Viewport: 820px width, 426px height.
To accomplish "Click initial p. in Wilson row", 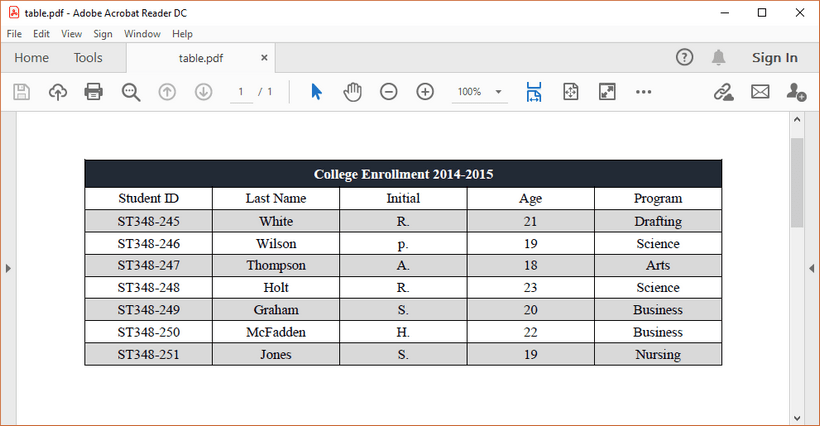I will 403,245.
